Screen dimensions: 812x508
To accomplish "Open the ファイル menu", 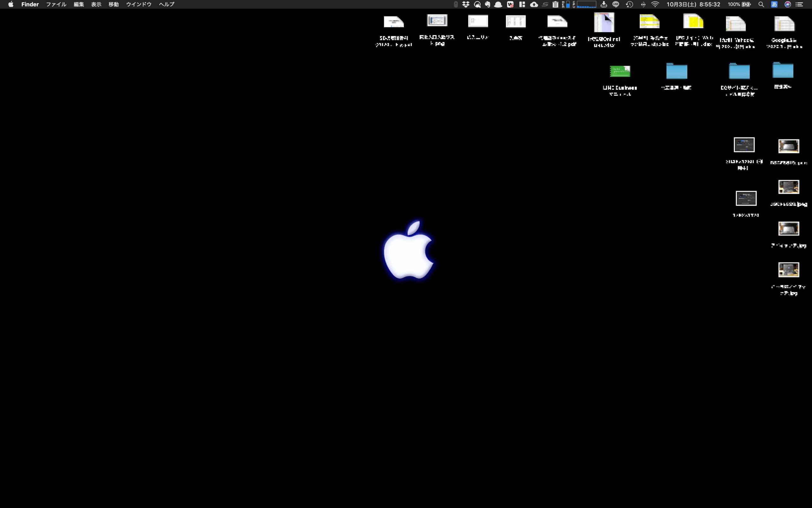I will pos(56,4).
